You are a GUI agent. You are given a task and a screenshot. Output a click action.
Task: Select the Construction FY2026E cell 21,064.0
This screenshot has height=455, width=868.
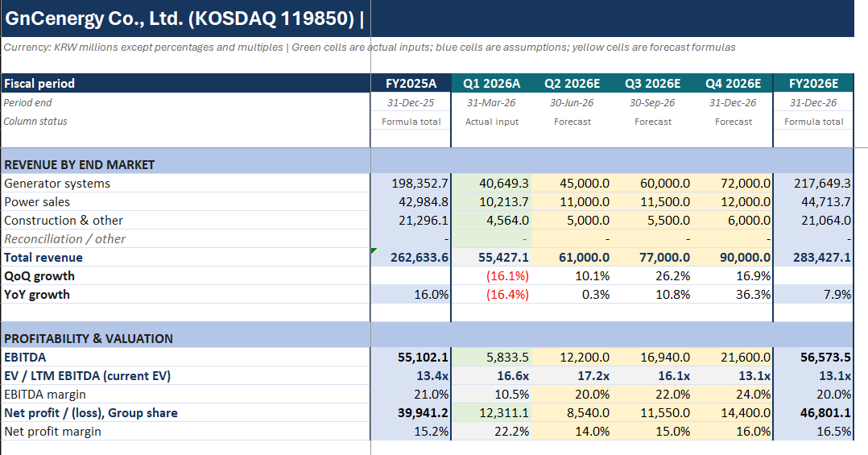coord(813,221)
